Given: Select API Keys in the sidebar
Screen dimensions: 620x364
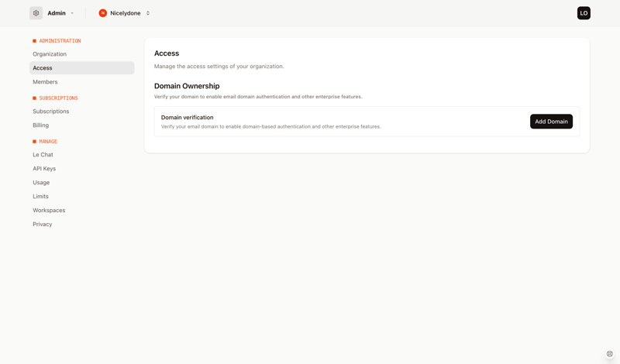Looking at the screenshot, I should click(x=44, y=169).
